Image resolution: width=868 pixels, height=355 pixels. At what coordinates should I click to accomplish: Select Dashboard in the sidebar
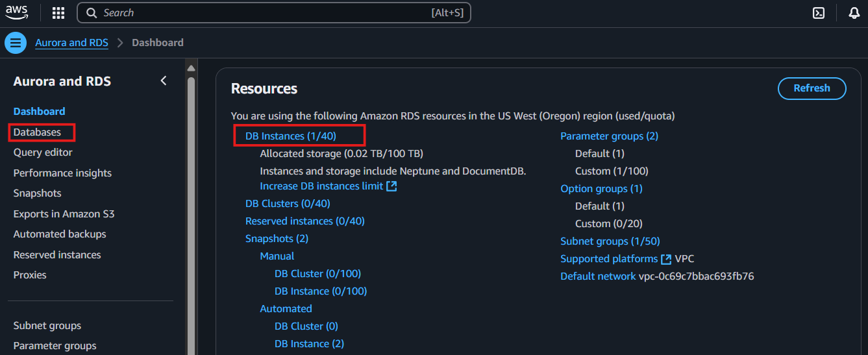[x=40, y=112]
